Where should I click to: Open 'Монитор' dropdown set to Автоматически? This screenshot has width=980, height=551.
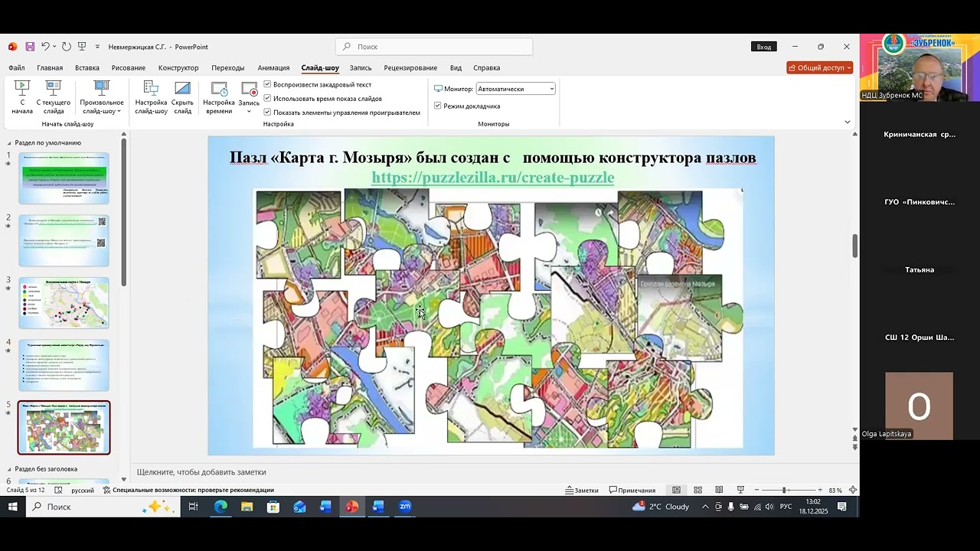(515, 89)
